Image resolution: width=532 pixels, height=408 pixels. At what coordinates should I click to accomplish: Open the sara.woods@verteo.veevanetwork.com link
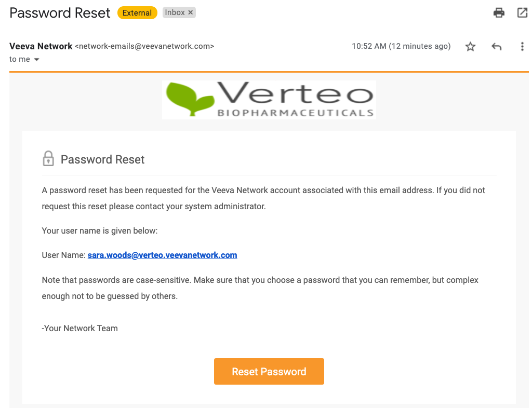(x=162, y=255)
